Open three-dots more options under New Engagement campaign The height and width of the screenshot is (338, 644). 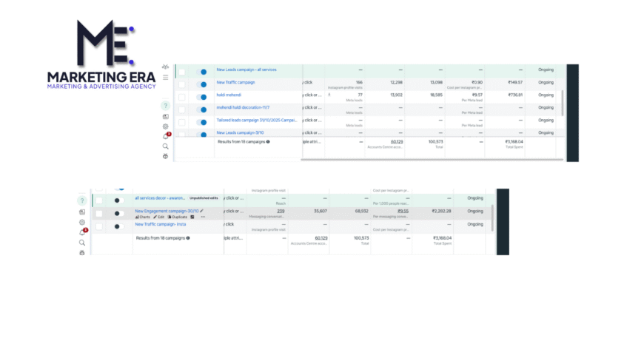pos(203,217)
